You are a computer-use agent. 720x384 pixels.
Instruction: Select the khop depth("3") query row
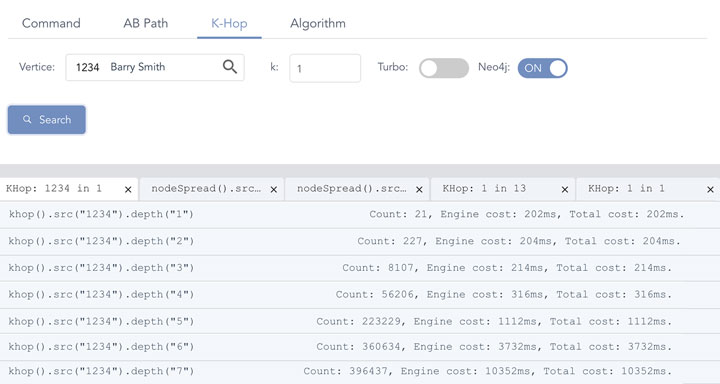pos(360,268)
